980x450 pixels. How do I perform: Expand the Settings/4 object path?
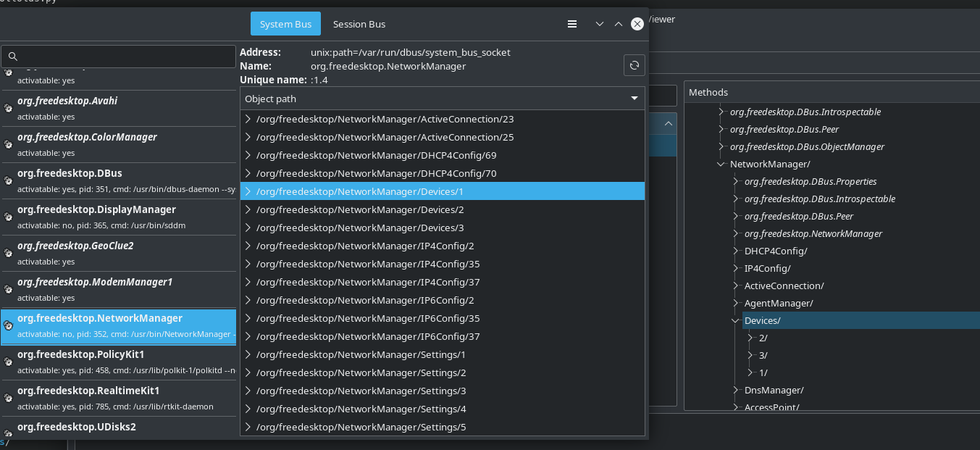pyautogui.click(x=248, y=409)
